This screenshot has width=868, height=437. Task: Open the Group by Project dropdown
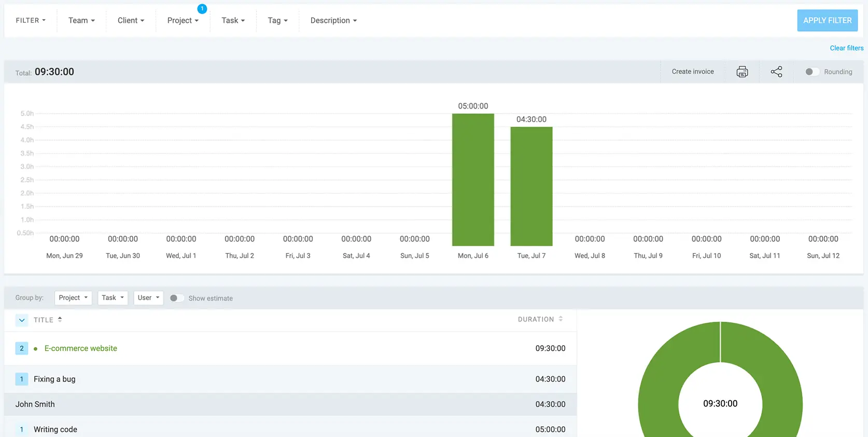point(73,298)
